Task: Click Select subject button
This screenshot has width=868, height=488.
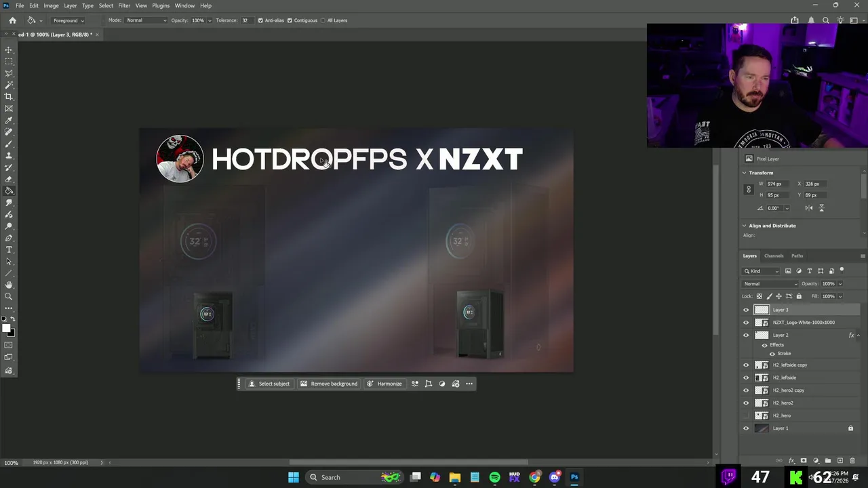Action: [x=269, y=384]
